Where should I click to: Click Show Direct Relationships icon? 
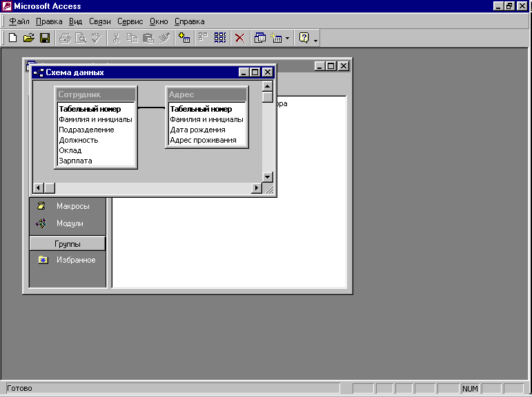204,38
